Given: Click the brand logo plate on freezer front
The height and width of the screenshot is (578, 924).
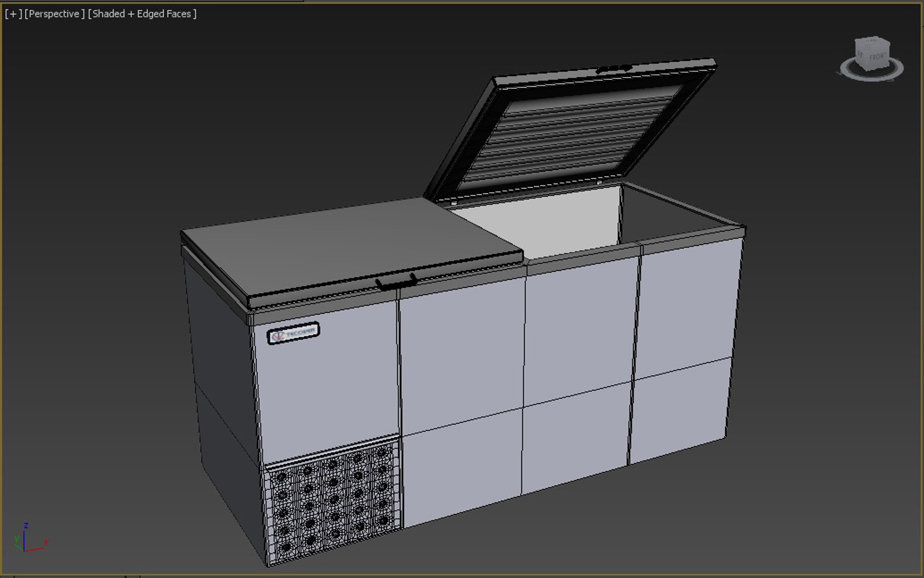Looking at the screenshot, I should pos(293,333).
